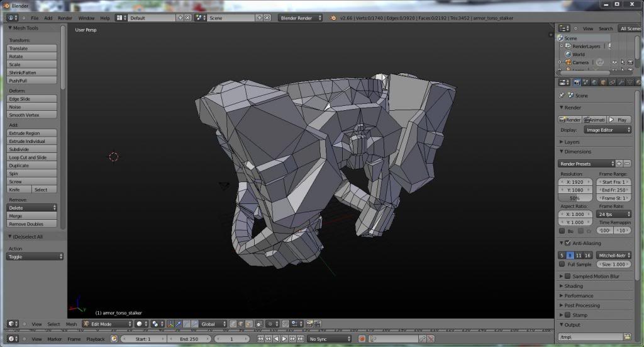Open the Info editor type selector icon
644x347 pixels.
(13, 18)
